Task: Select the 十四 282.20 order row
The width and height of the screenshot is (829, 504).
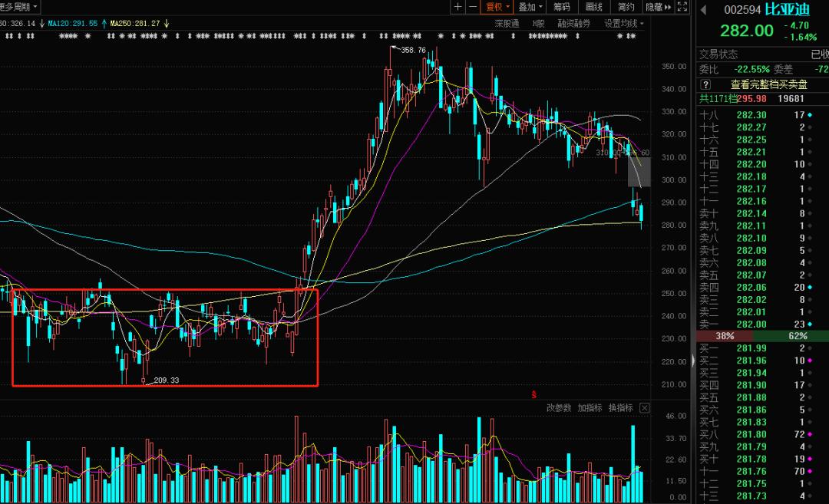Action: (x=762, y=164)
